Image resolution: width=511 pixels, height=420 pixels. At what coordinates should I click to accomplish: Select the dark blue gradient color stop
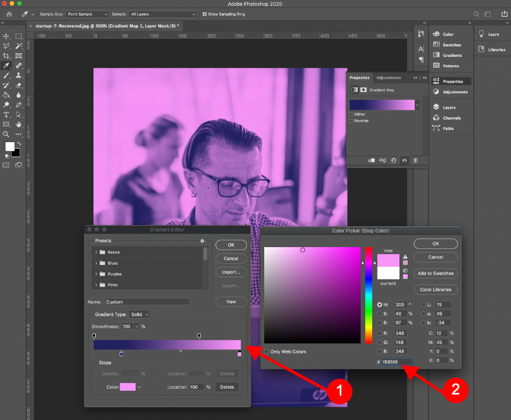coord(121,354)
